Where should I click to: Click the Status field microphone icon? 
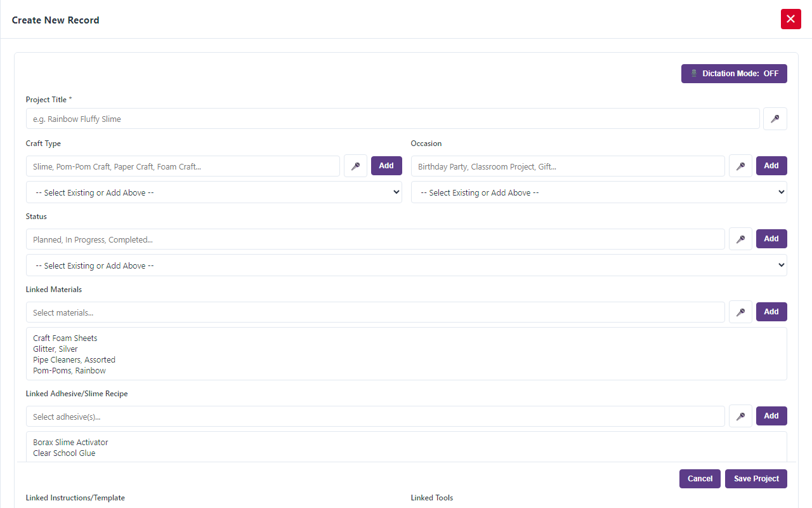click(x=740, y=239)
